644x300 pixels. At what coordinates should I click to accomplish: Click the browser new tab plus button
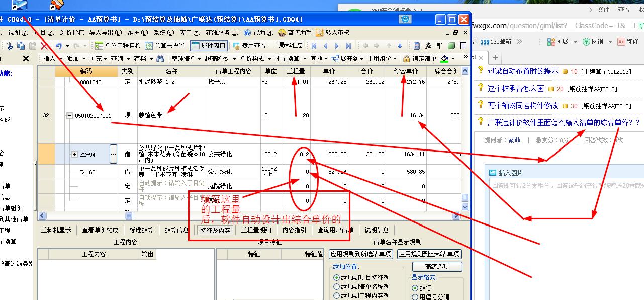pos(495,58)
